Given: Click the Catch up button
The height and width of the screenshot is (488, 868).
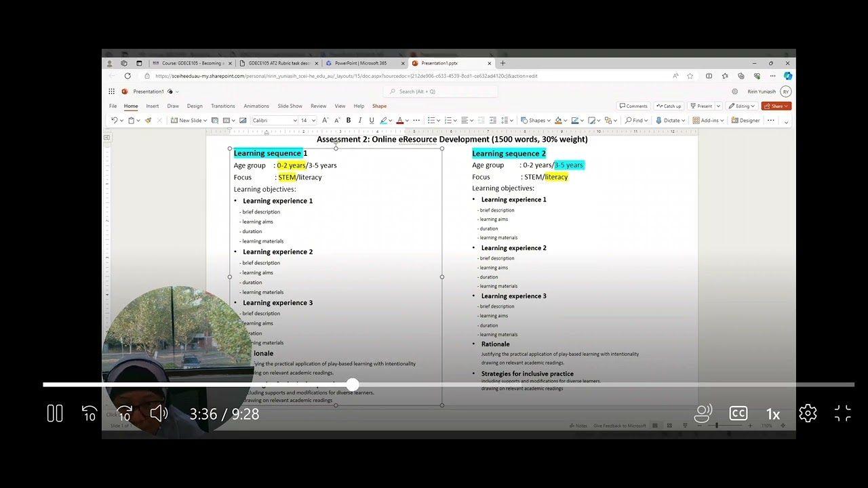Looking at the screenshot, I should pyautogui.click(x=669, y=106).
